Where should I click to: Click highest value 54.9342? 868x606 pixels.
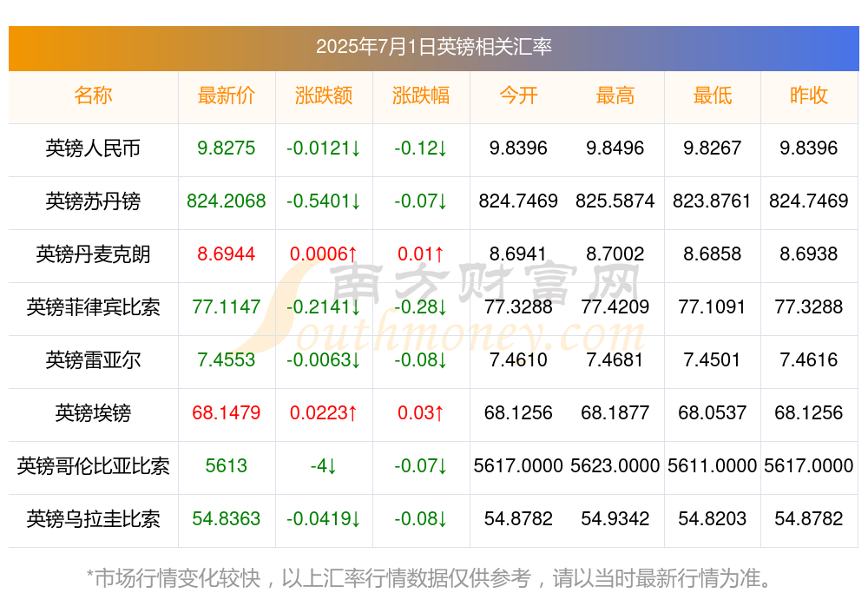[x=615, y=519]
